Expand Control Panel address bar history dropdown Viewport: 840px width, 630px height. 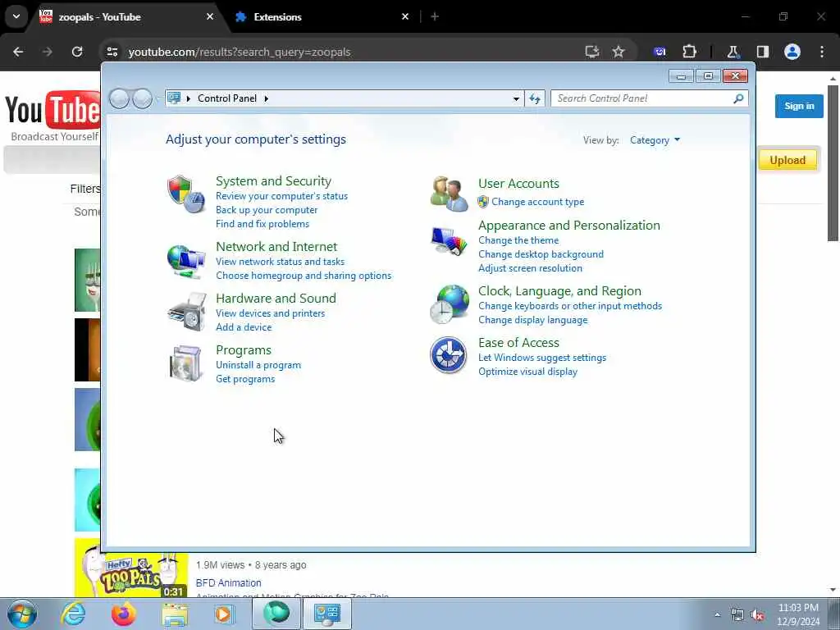[x=516, y=98]
